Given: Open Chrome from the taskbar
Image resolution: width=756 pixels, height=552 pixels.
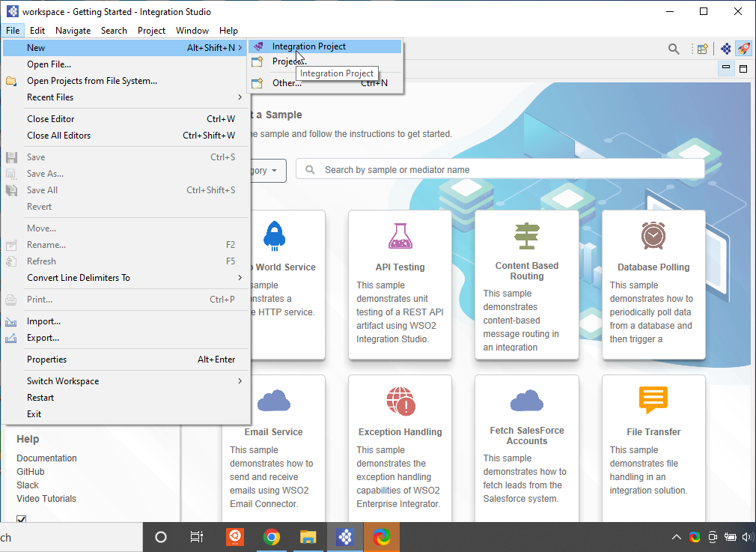Looking at the screenshot, I should (x=272, y=537).
